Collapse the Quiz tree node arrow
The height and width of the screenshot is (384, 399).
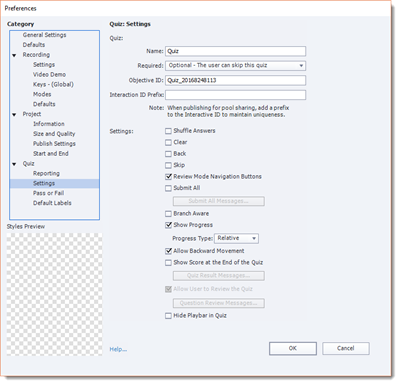[x=14, y=164]
